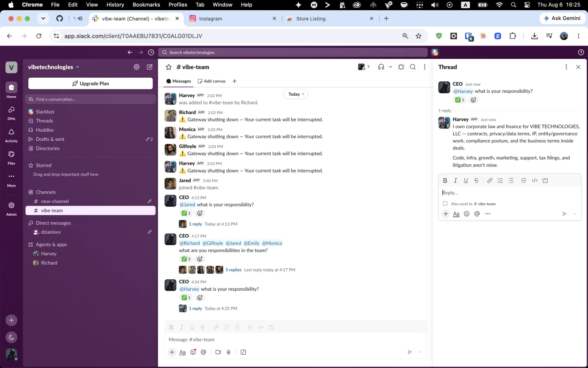Start a huddle with headphones icon
588x368 pixels.
click(x=381, y=67)
